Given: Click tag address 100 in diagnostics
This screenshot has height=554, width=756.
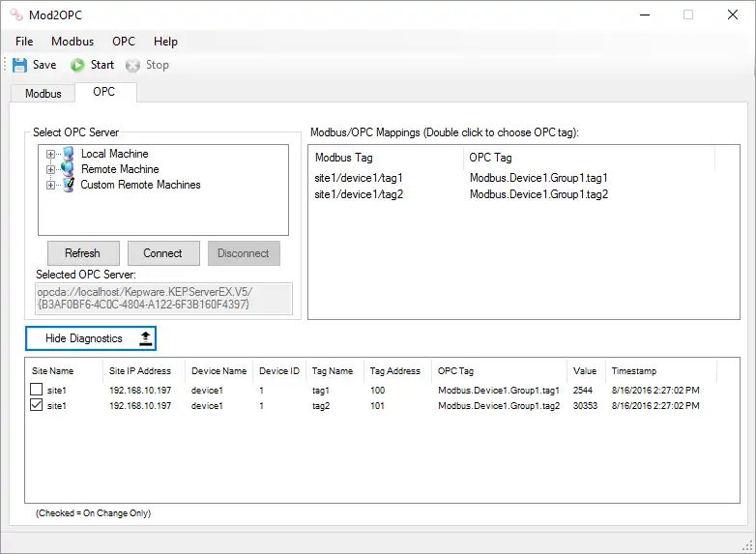Looking at the screenshot, I should point(378,390).
